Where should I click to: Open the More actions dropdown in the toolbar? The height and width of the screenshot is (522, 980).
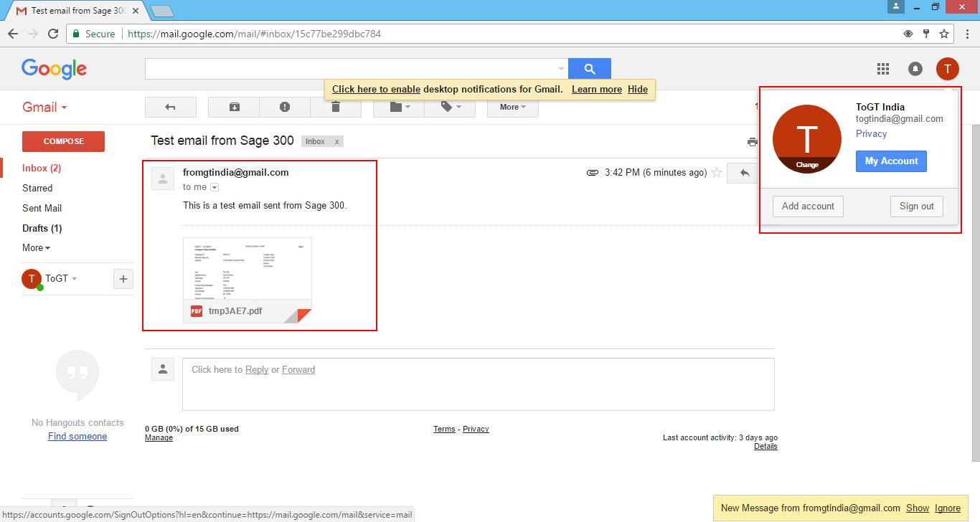pos(513,107)
